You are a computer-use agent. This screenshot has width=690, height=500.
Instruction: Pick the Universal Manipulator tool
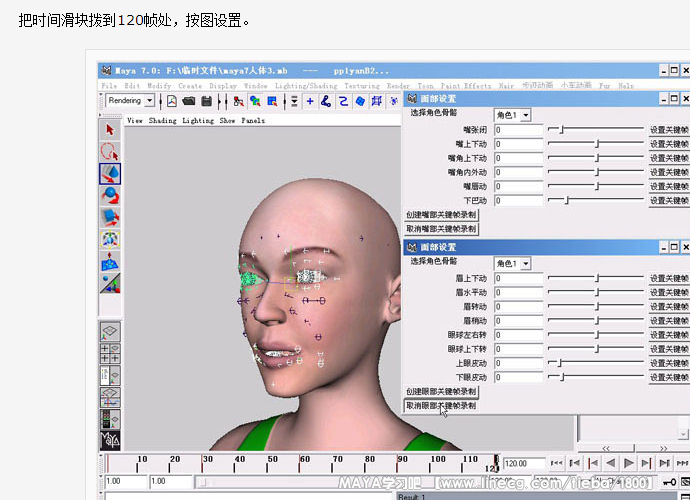point(110,239)
